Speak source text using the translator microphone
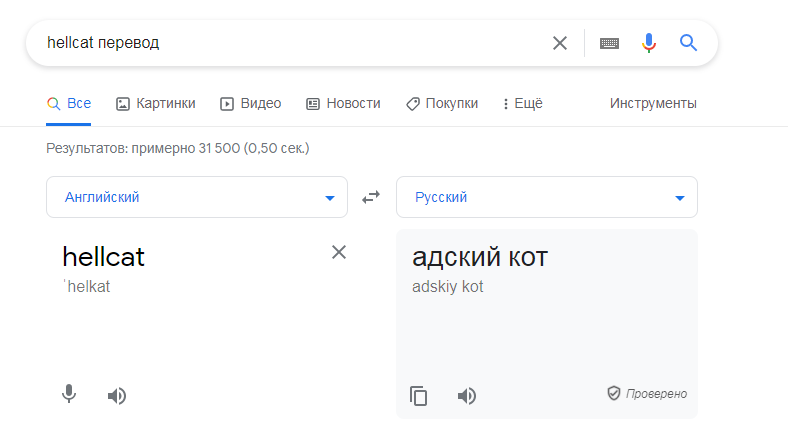Image resolution: width=788 pixels, height=431 pixels. click(69, 395)
